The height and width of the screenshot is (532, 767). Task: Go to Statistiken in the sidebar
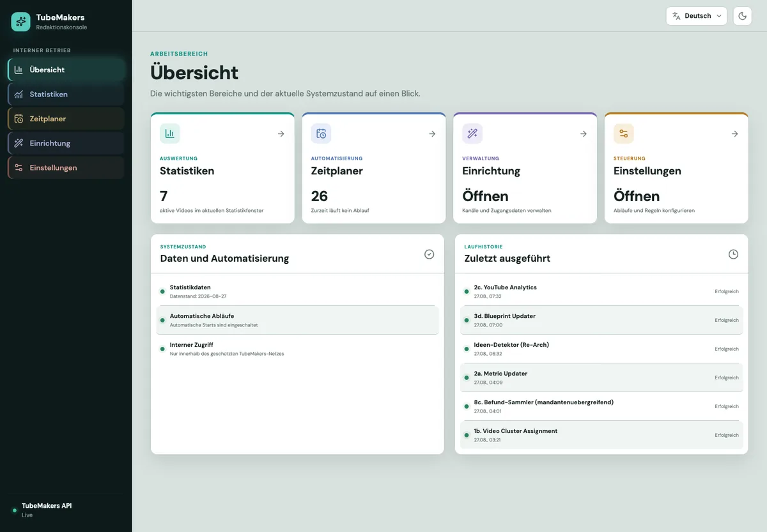tap(66, 94)
